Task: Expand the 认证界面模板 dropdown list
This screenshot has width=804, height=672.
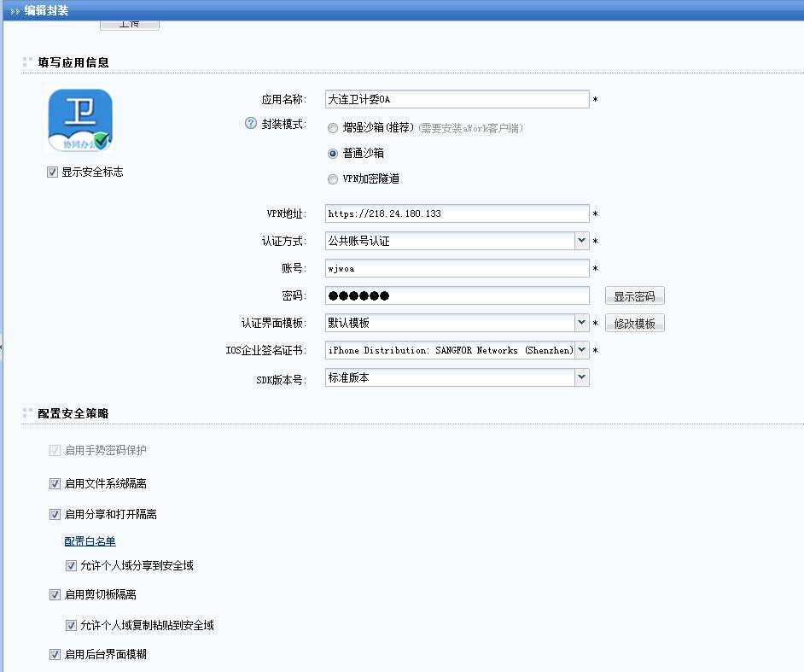Action: (x=581, y=323)
